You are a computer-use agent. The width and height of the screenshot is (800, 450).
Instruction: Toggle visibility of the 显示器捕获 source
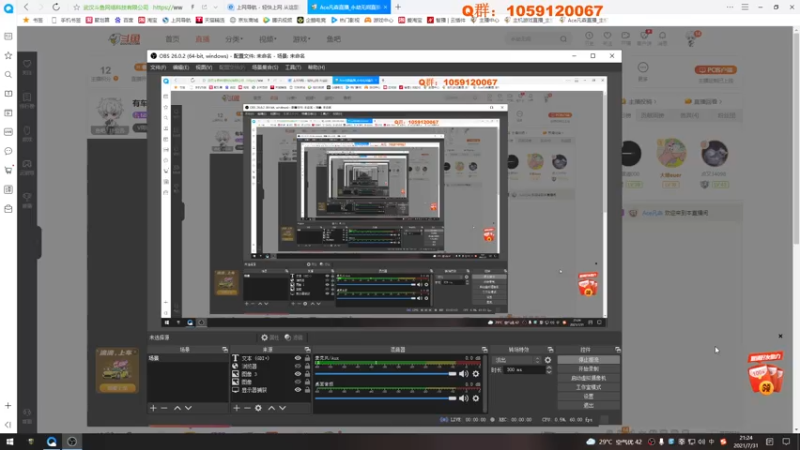pos(297,390)
